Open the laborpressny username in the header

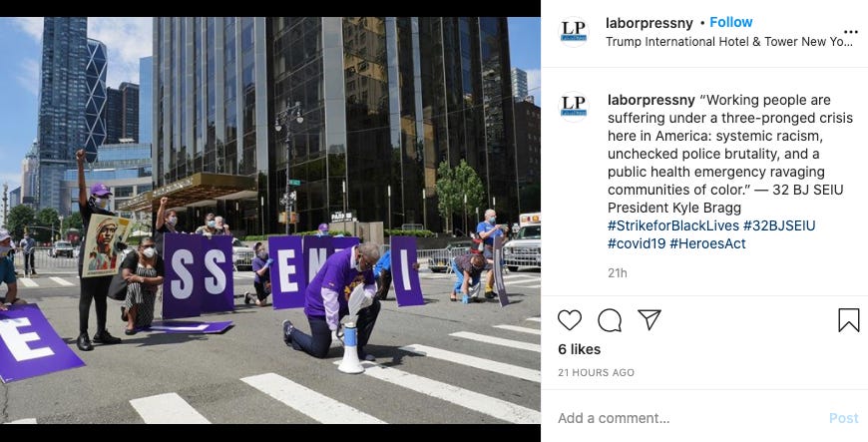click(649, 23)
